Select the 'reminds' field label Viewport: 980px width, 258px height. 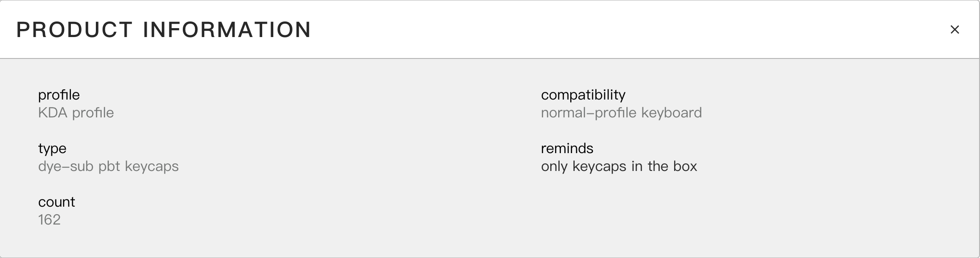(567, 148)
